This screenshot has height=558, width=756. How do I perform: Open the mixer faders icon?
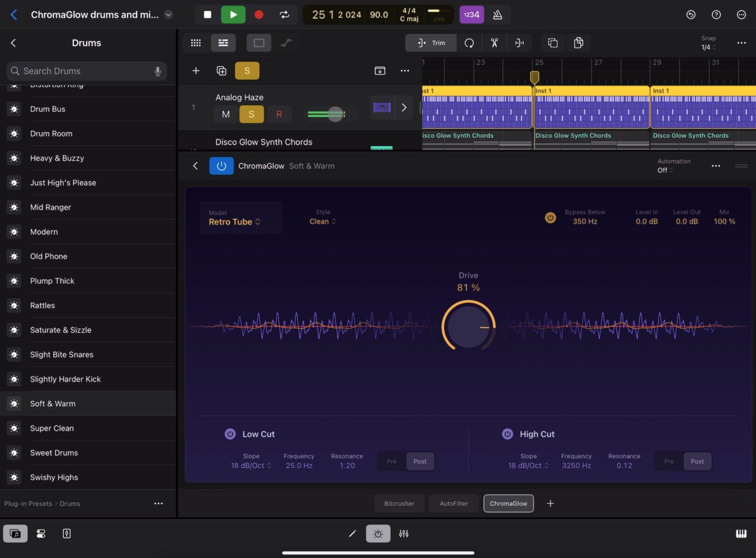[404, 534]
